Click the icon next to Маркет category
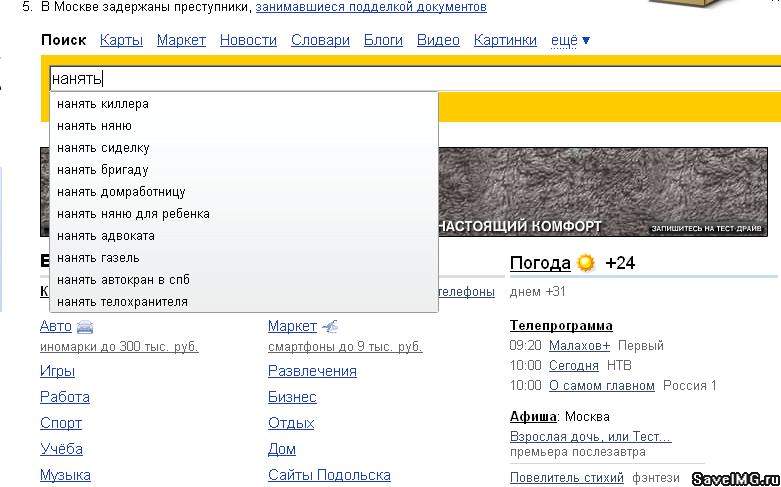The width and height of the screenshot is (781, 487). [330, 327]
